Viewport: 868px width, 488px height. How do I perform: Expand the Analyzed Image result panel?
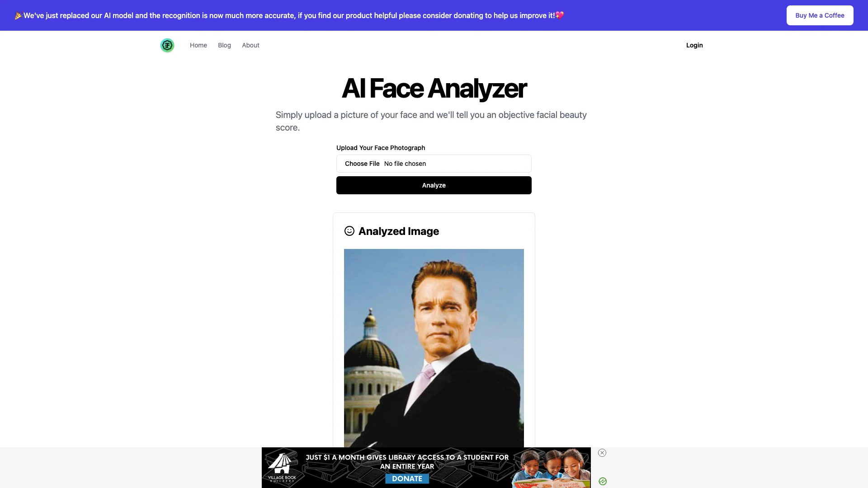[434, 230]
